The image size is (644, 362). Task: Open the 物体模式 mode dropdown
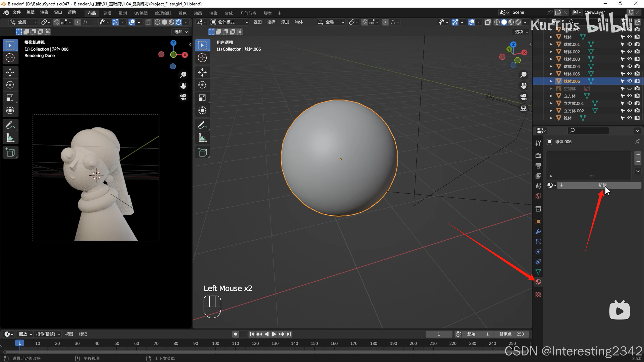(x=229, y=22)
